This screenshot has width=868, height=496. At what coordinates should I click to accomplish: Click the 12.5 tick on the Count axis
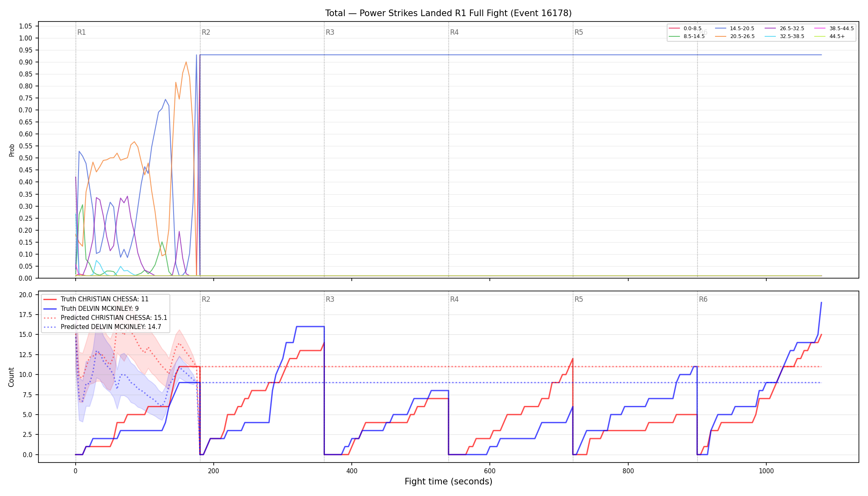tap(25, 355)
